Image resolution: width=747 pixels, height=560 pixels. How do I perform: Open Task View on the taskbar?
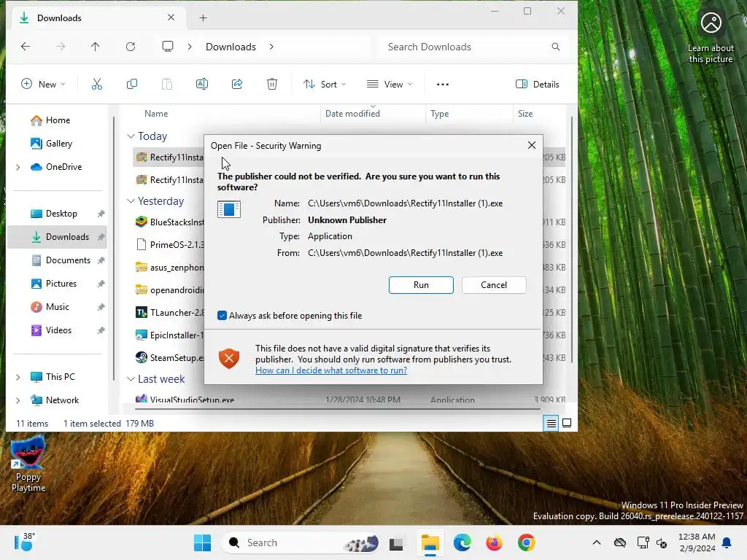point(396,542)
